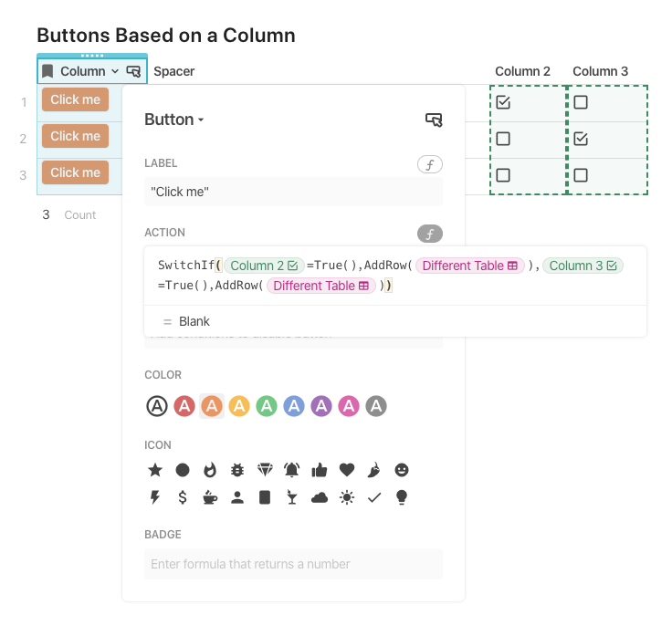Click the Spacer column header
The image size is (672, 626).
(173, 71)
